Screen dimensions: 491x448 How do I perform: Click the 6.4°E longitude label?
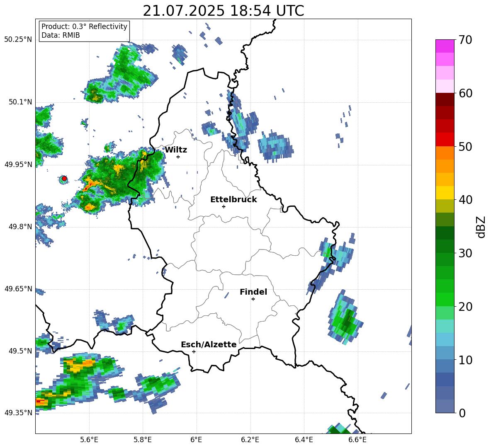[304, 440]
